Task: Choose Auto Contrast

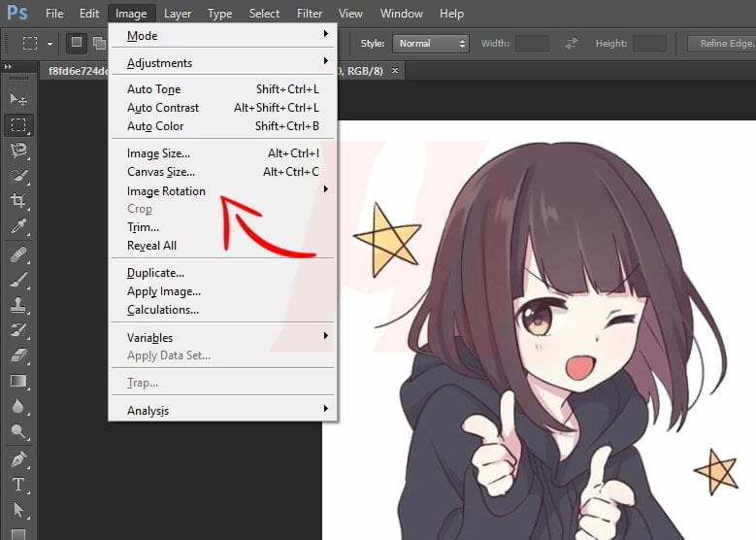Action: coord(223,108)
